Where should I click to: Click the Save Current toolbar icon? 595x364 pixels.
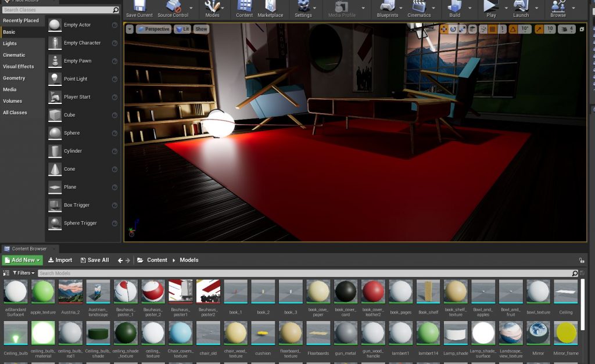[139, 8]
